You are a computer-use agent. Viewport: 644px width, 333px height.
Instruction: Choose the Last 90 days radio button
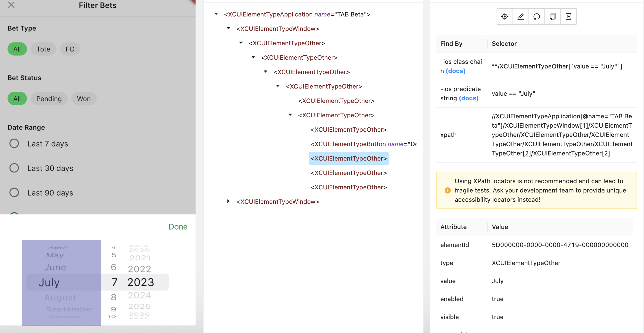[14, 192]
